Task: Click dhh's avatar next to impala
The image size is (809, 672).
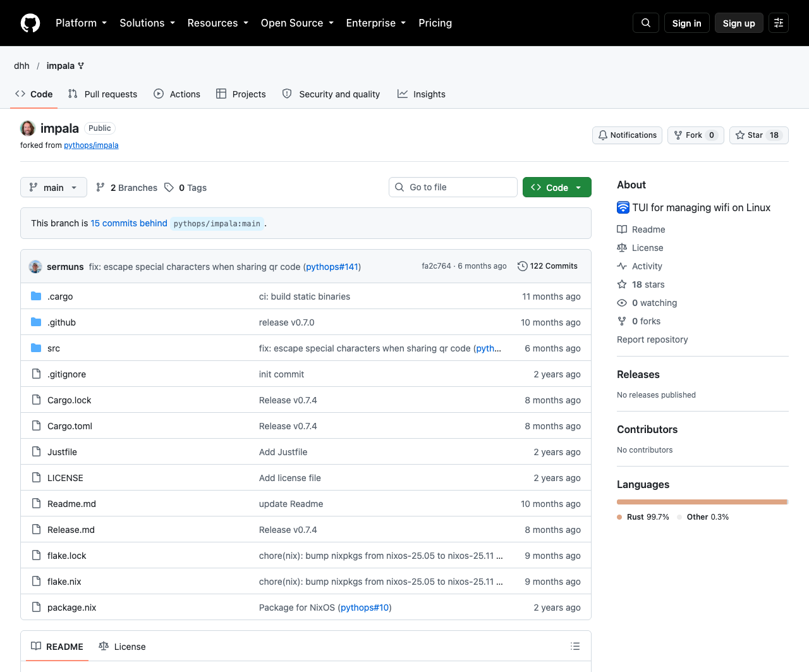Action: pos(28,128)
